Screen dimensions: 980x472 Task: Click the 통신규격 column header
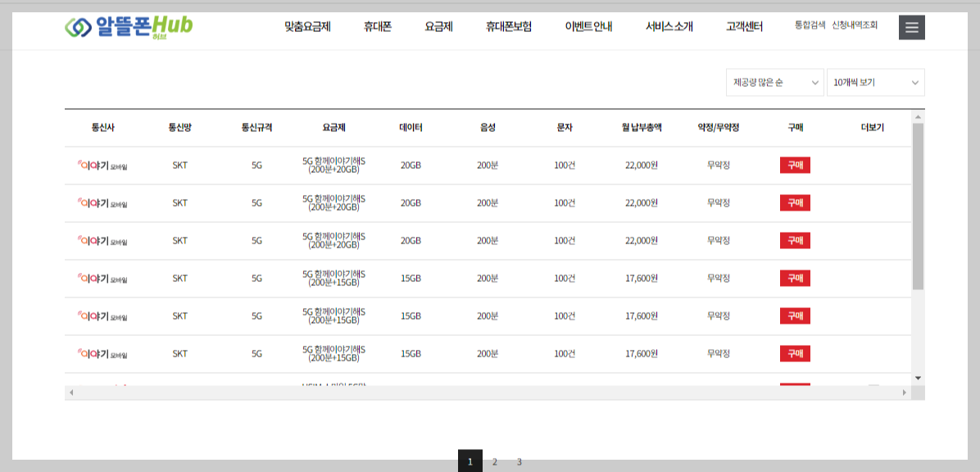(x=256, y=128)
